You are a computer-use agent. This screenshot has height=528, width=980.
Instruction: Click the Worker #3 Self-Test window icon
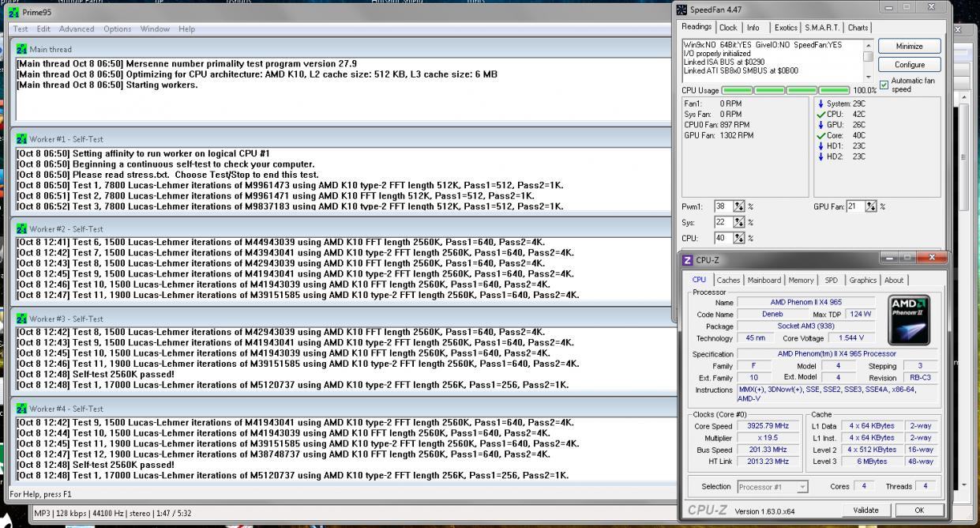point(21,319)
